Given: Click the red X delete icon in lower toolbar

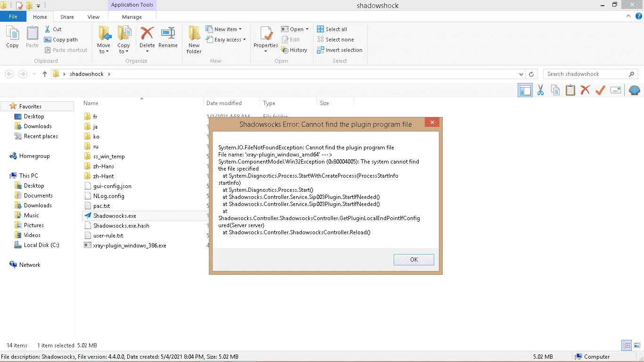Looking at the screenshot, I should [x=585, y=90].
